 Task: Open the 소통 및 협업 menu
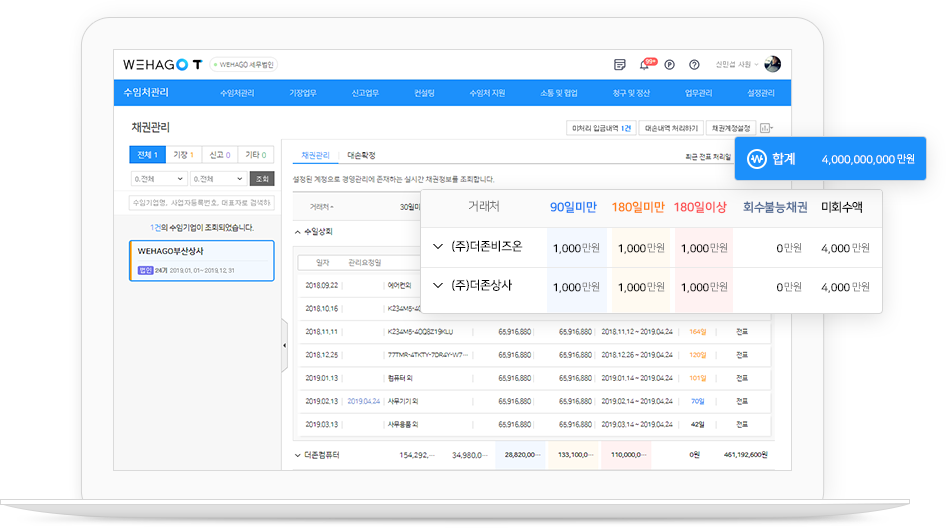[x=559, y=93]
